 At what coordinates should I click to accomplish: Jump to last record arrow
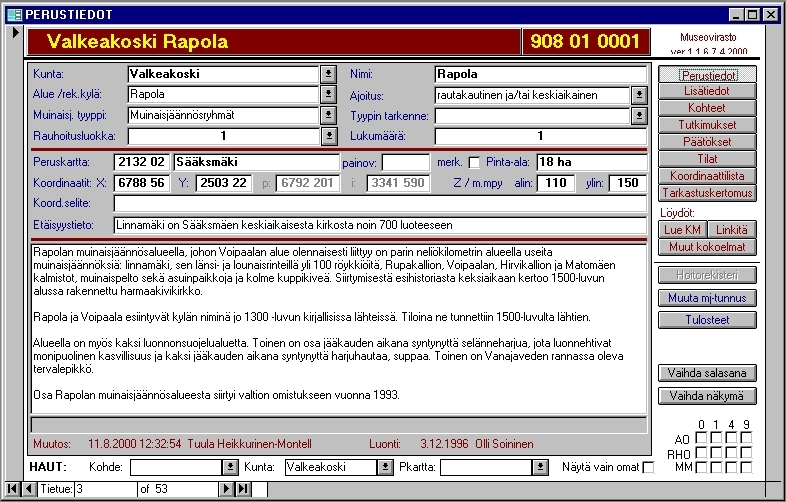click(242, 488)
